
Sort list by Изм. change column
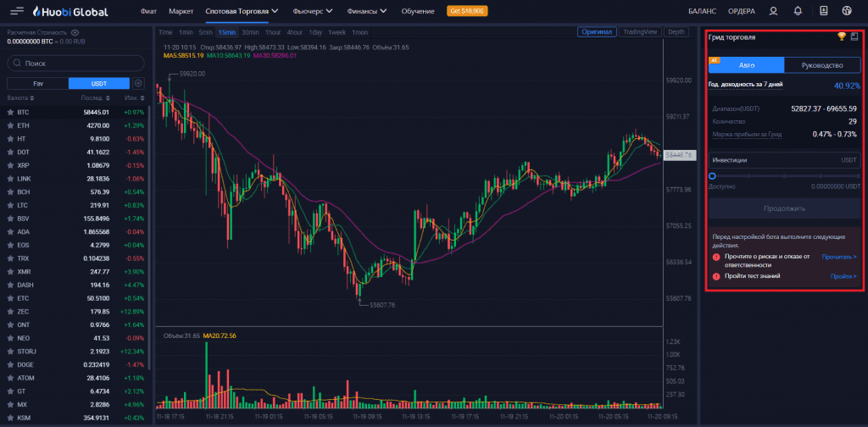point(134,98)
